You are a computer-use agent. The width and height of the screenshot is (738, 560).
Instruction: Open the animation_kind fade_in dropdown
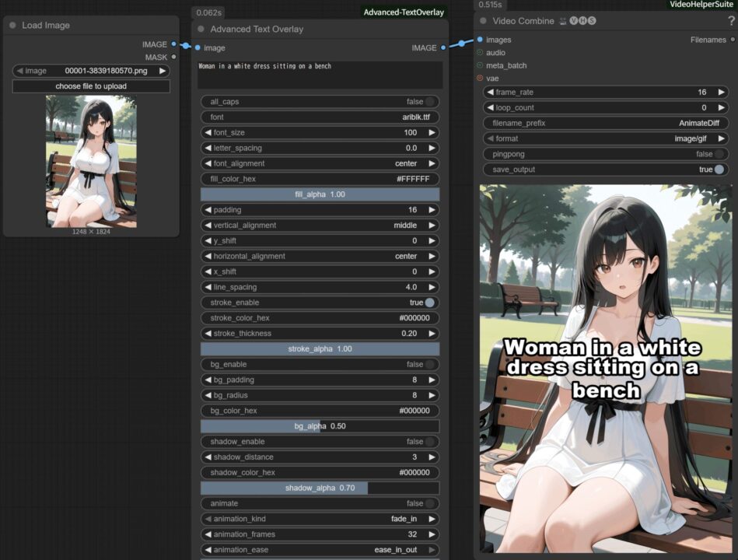tap(320, 519)
